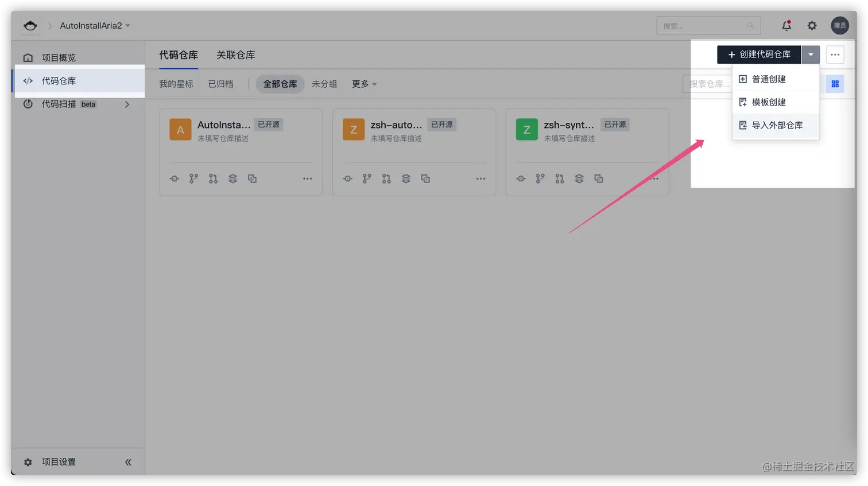Viewport: 868px width, 486px height.
Task: Toggle the 我的星标 filter
Action: click(x=175, y=83)
